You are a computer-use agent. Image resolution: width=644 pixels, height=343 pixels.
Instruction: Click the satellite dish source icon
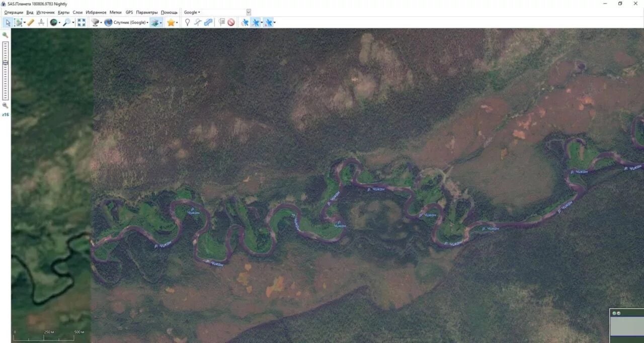[95, 22]
